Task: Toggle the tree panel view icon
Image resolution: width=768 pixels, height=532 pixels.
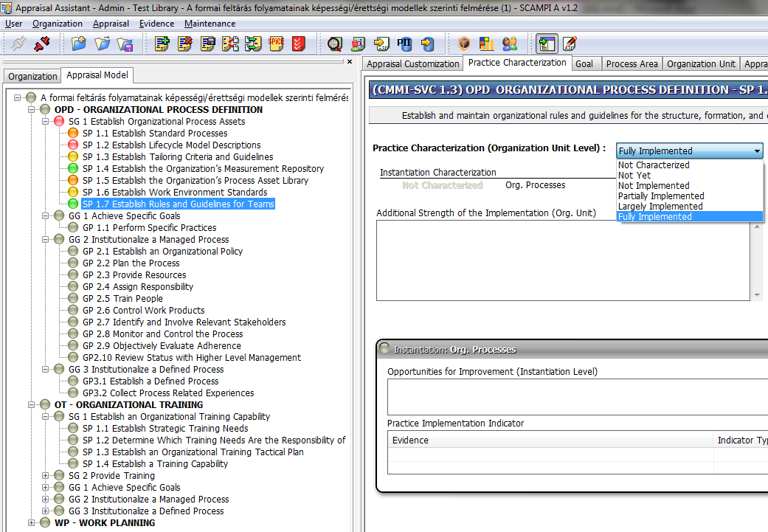Action: 547,44
